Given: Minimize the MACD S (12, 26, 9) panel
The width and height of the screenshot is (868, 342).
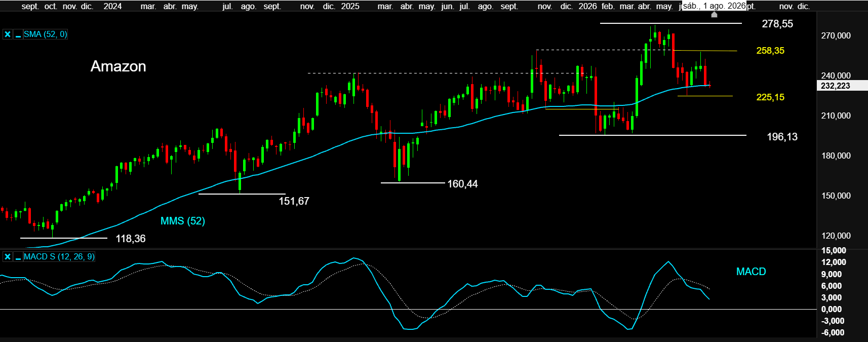Looking at the screenshot, I should click(18, 257).
